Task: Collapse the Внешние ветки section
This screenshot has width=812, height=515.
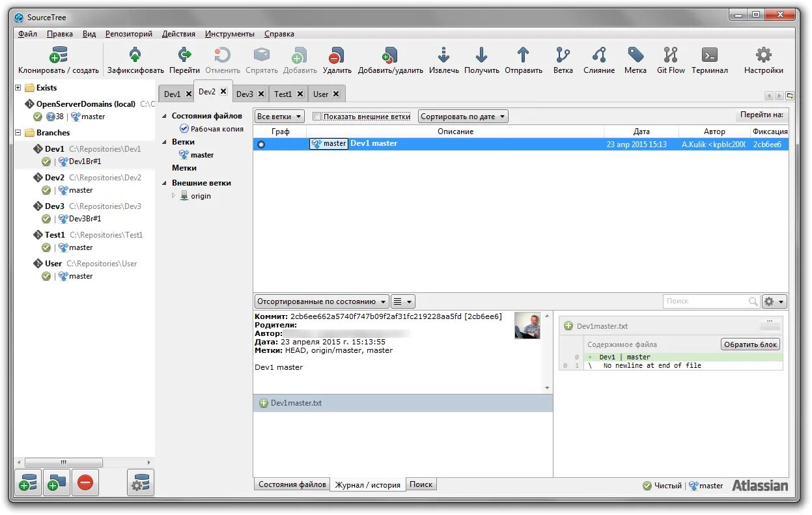Action: (165, 183)
